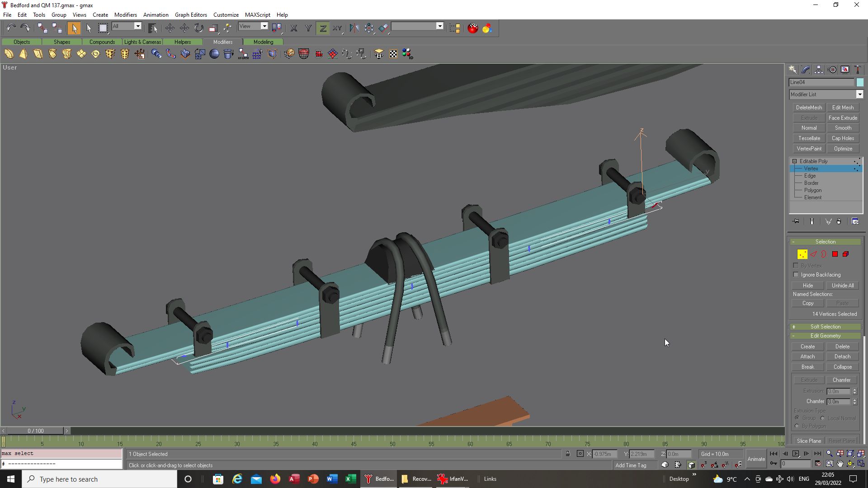The height and width of the screenshot is (488, 868).
Task: Restrict transform to Z axis
Action: pos(323,28)
